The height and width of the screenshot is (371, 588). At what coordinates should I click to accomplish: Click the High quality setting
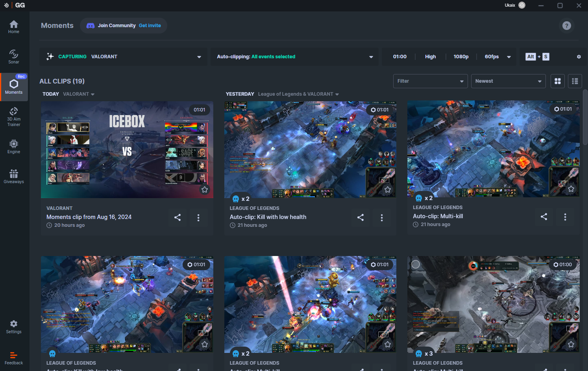[431, 57]
